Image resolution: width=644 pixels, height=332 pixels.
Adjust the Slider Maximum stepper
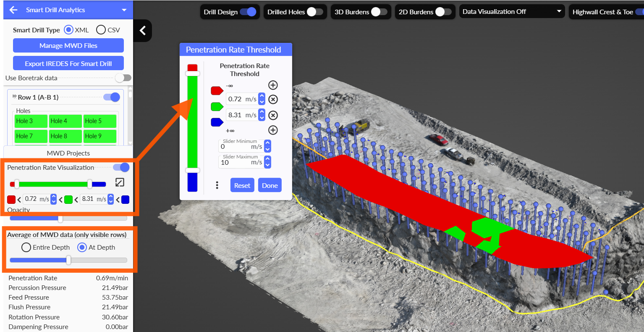click(x=268, y=162)
